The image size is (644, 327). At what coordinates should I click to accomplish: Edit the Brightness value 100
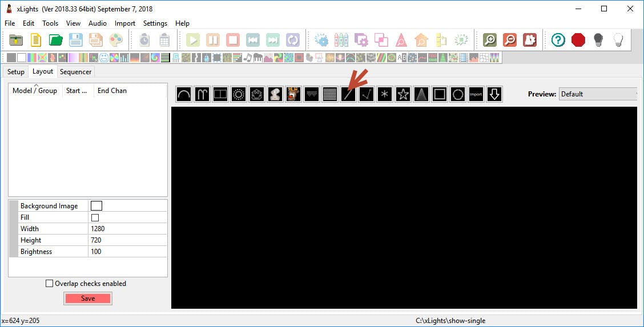click(127, 252)
